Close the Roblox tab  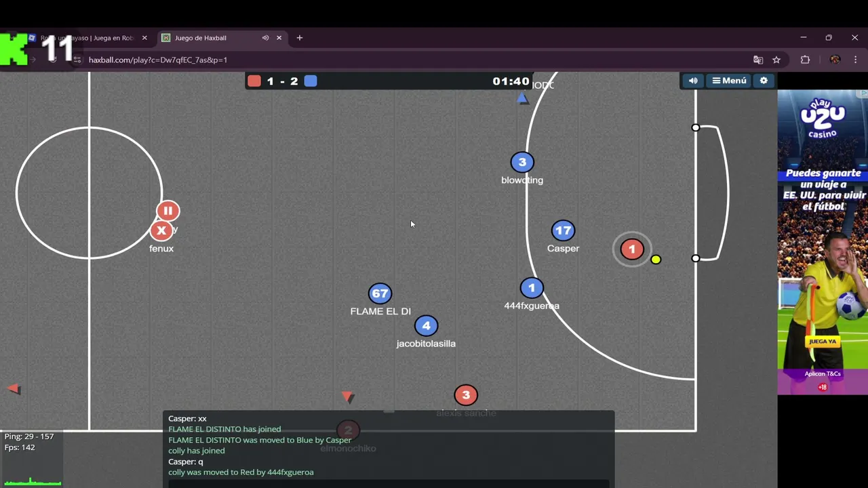[144, 38]
